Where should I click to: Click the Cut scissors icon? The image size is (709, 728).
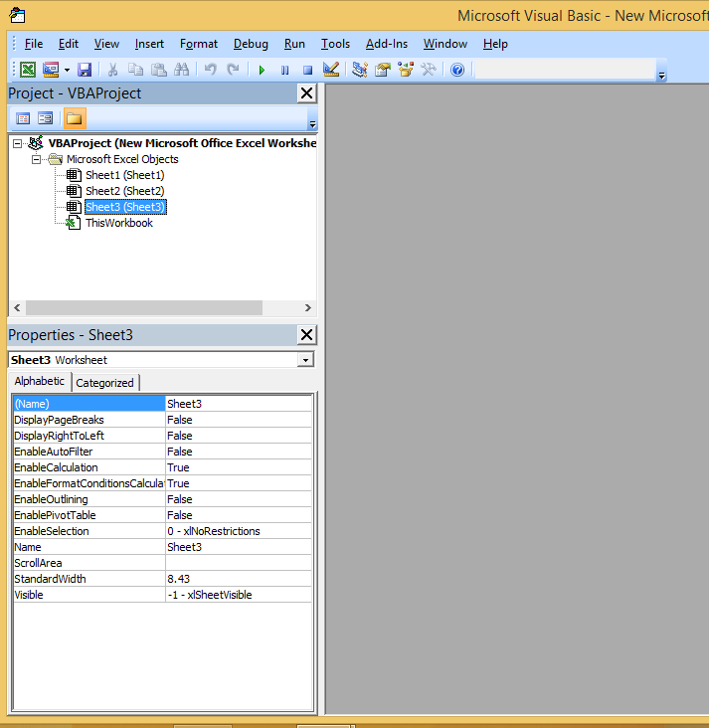point(112,70)
